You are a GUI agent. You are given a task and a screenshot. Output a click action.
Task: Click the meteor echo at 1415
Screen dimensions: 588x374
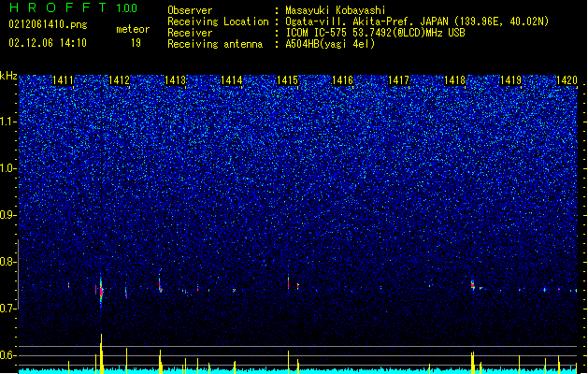tap(288, 283)
